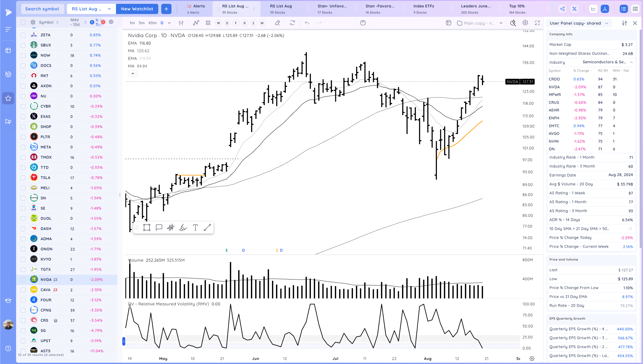
Task: Select the 65m timeframe button
Action: click(153, 23)
